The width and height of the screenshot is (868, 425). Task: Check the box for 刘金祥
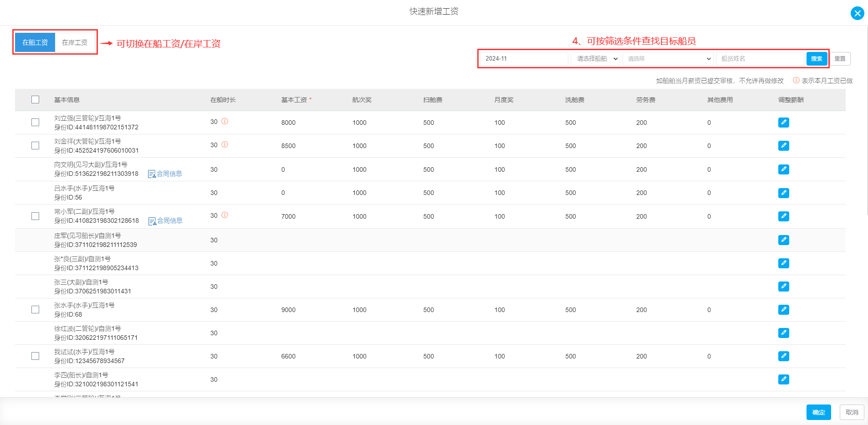pos(35,145)
